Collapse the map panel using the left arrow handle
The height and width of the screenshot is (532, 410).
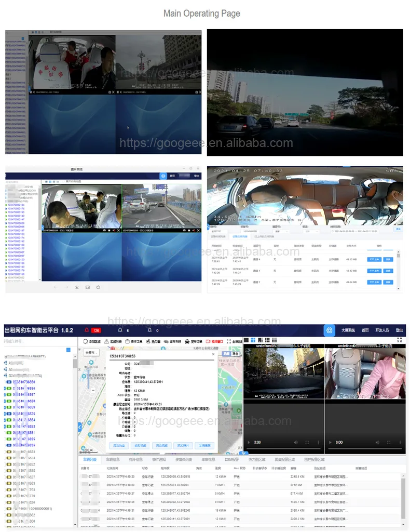pyautogui.click(x=80, y=427)
